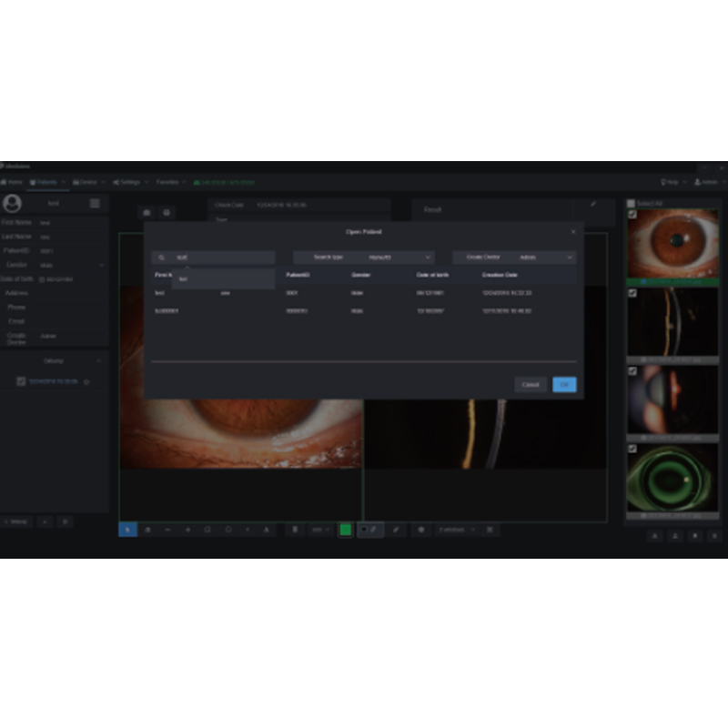Viewport: 728px width, 728px height.
Task: Switch to the Device menu
Action: pyautogui.click(x=88, y=181)
